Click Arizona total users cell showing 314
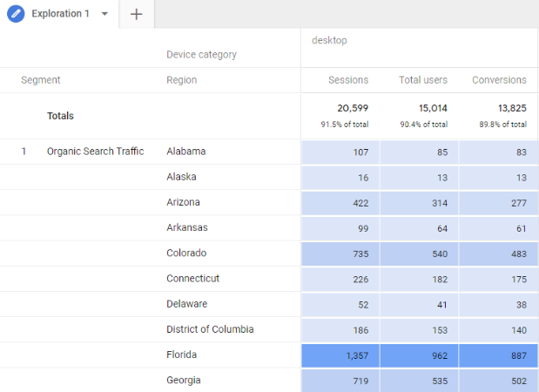Viewport: 539px width, 392px height. [419, 202]
